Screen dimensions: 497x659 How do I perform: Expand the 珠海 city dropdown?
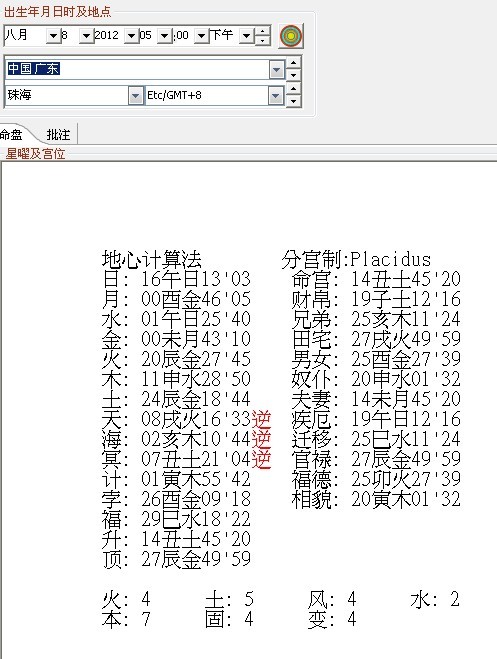pos(135,96)
